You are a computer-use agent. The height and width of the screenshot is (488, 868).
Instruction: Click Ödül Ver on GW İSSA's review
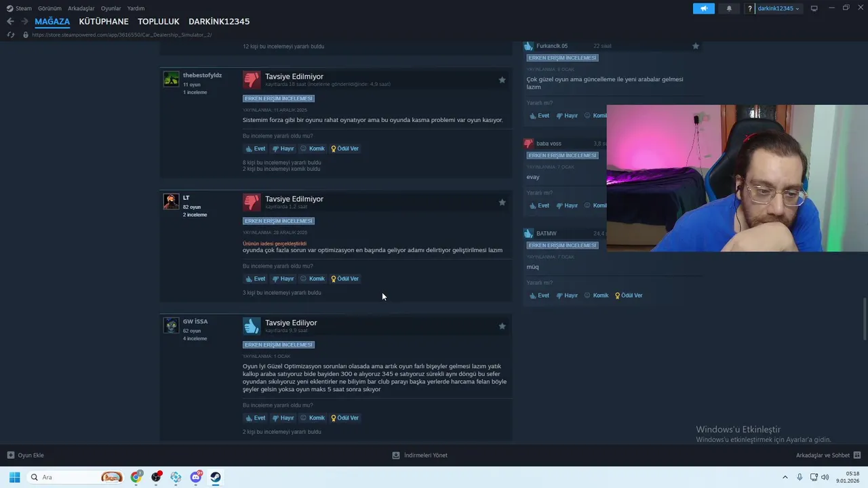point(345,418)
